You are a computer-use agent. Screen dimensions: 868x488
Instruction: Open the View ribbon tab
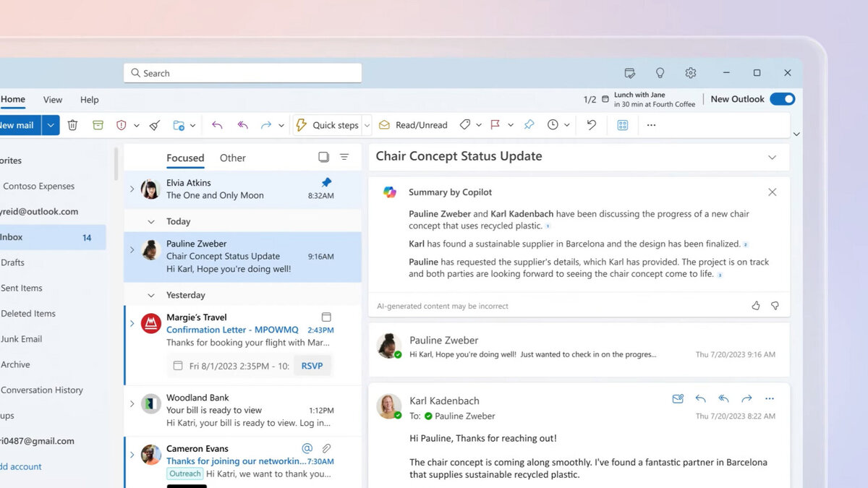coord(53,100)
